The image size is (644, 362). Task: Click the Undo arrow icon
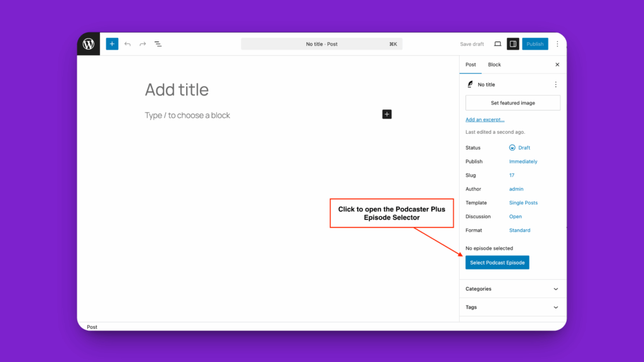tap(128, 44)
